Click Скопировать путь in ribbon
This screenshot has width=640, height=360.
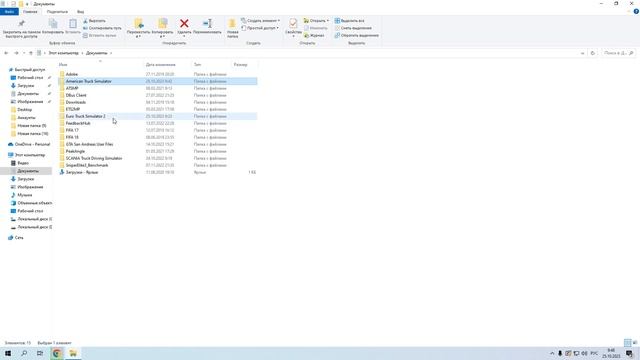[x=102, y=28]
